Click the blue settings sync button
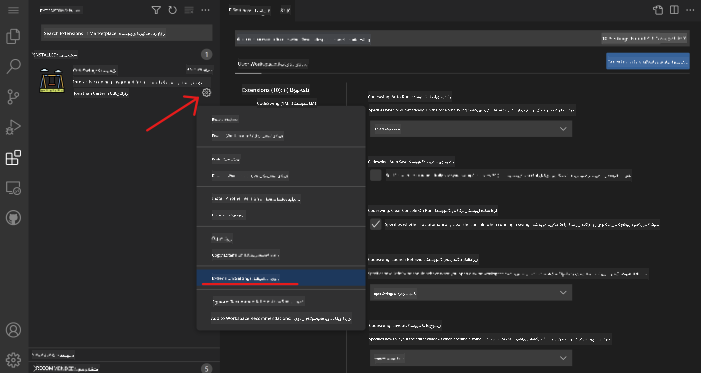The image size is (701, 373). point(648,61)
